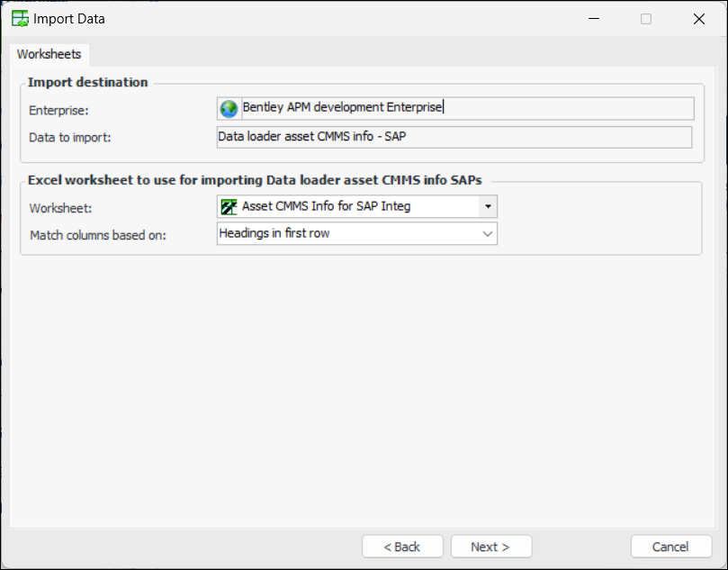Click the Import Data title text
Image resolution: width=728 pixels, height=570 pixels.
coord(69,18)
